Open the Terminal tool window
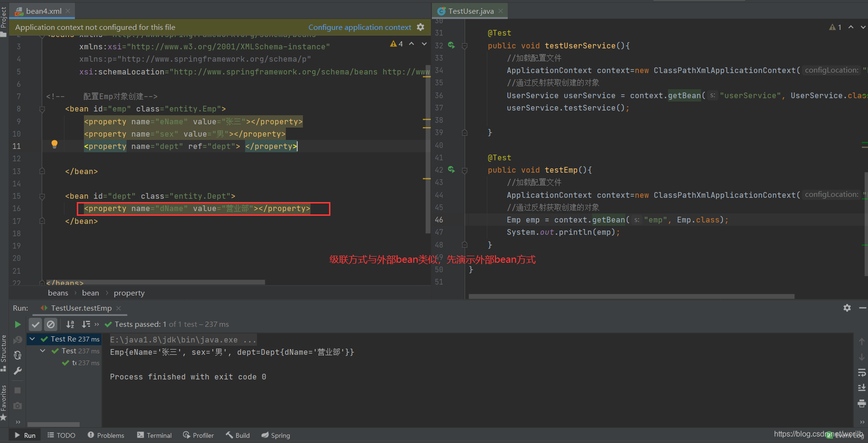 click(154, 435)
